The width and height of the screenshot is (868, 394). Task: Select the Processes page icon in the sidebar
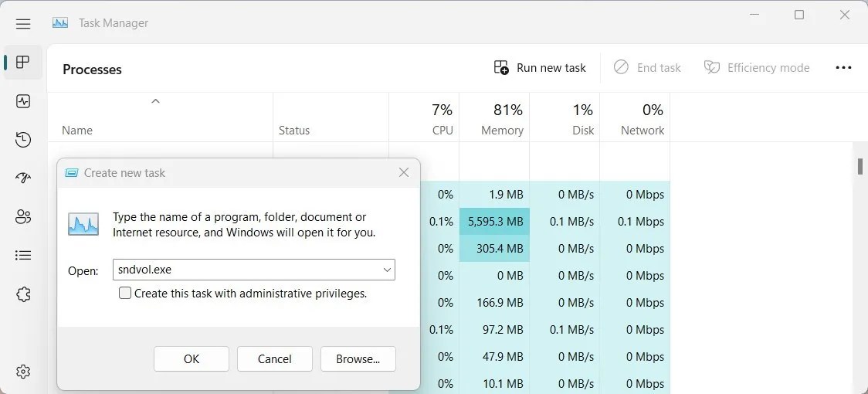pyautogui.click(x=23, y=63)
